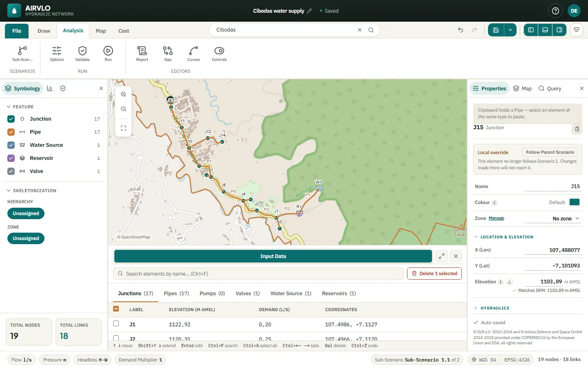Paste clipboard onto J15

tap(577, 129)
